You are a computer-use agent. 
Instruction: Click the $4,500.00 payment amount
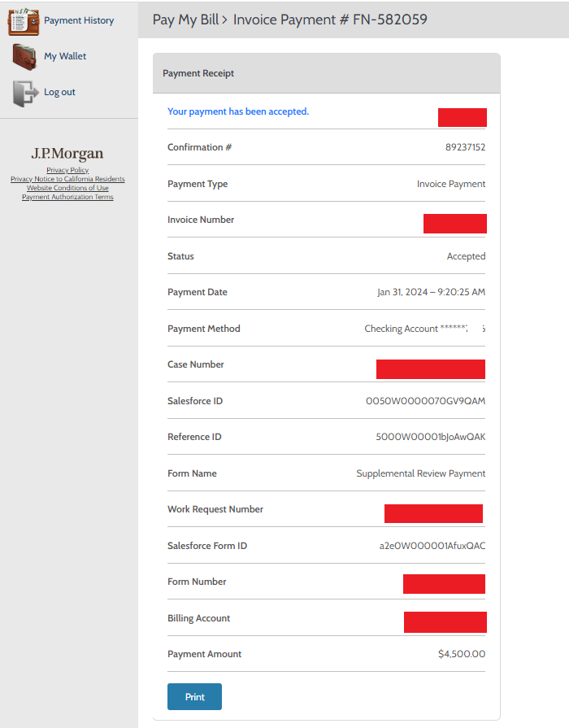(461, 654)
